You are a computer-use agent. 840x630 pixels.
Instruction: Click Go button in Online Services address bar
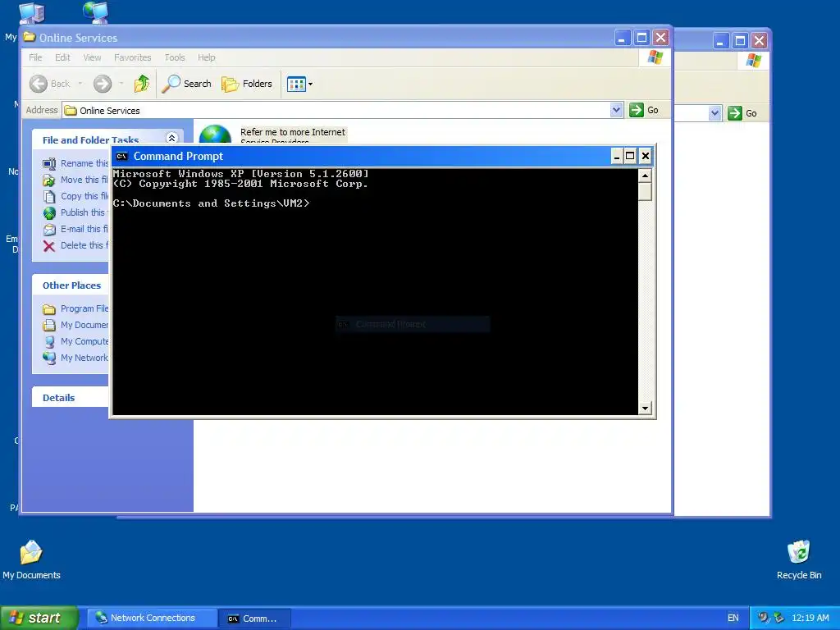pos(644,110)
